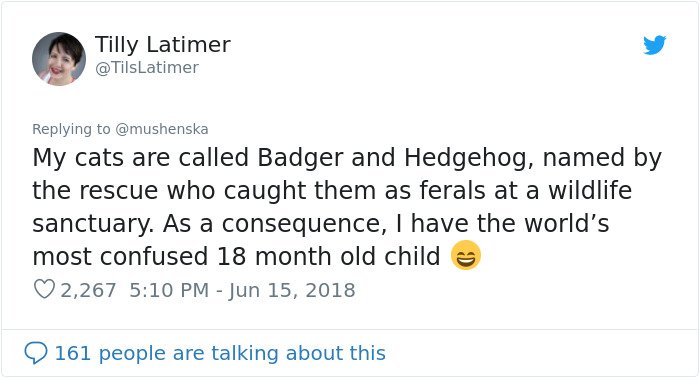The image size is (700, 378).
Task: Click the word "Hedgehog" in the tweet
Action: pyautogui.click(x=464, y=158)
